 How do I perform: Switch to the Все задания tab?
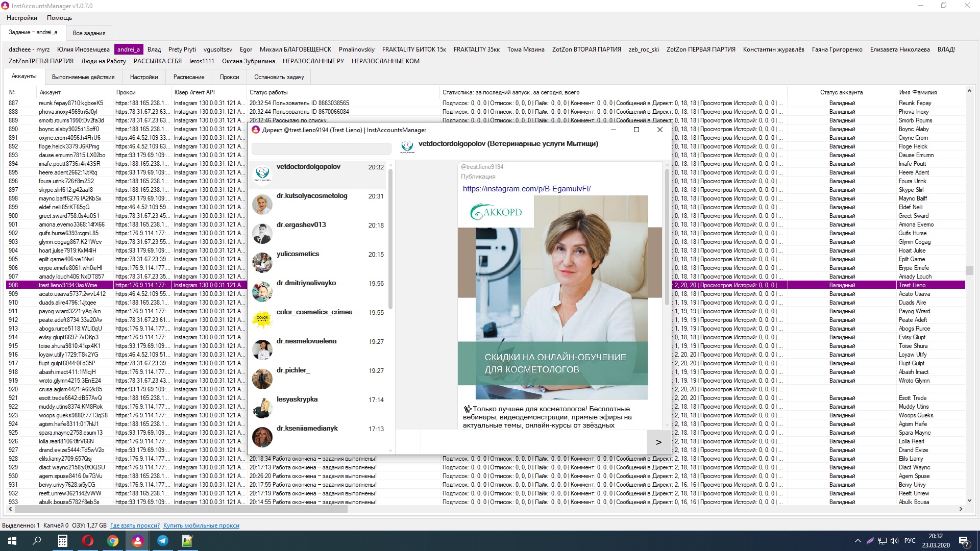89,33
